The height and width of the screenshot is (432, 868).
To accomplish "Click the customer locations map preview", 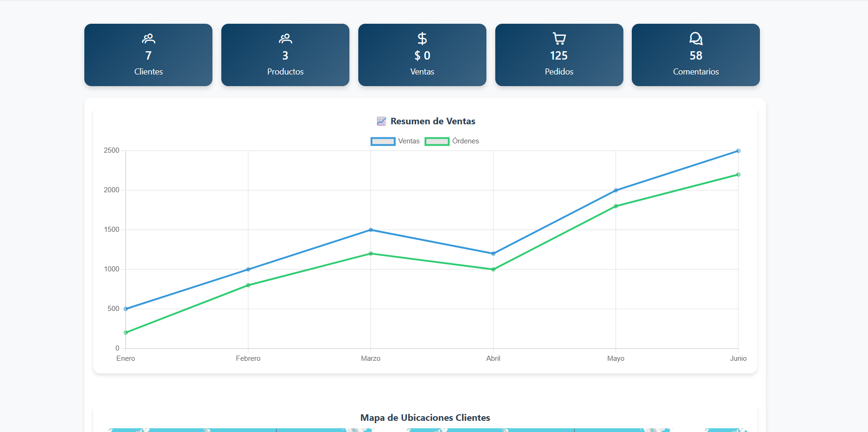I will click(x=425, y=430).
